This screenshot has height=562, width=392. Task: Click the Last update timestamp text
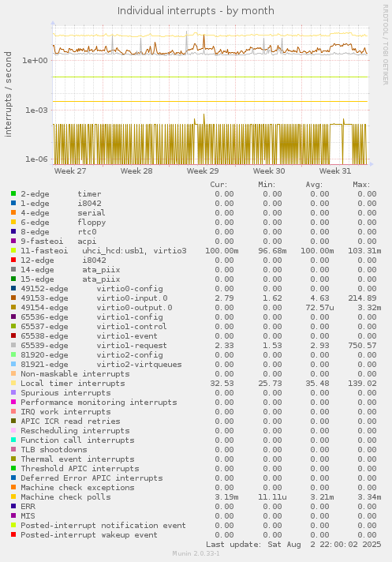coord(293,545)
